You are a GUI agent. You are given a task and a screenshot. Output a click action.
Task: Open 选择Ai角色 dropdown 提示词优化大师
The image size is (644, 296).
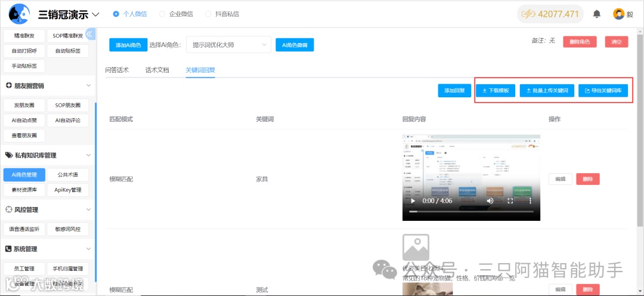tap(229, 45)
